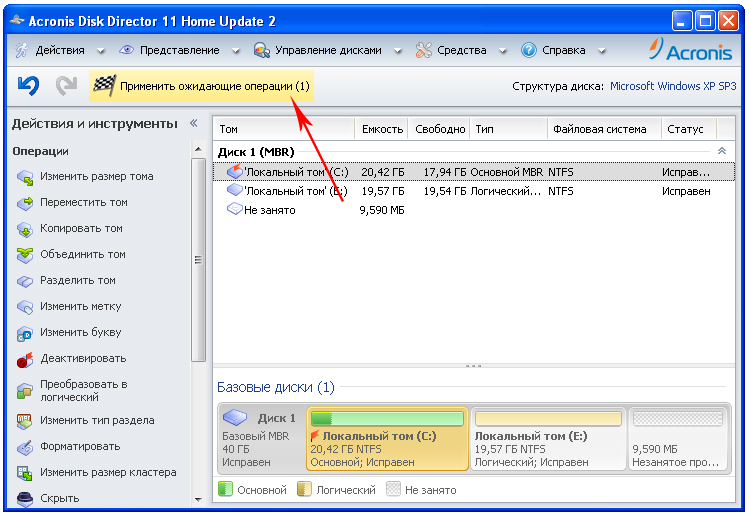The image size is (749, 514).
Task: Click the 'Изменить размер тома' resize icon
Action: click(25, 177)
